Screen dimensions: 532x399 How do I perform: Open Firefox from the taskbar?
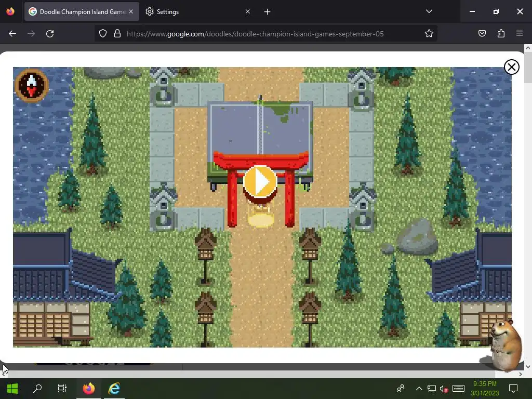click(x=88, y=389)
